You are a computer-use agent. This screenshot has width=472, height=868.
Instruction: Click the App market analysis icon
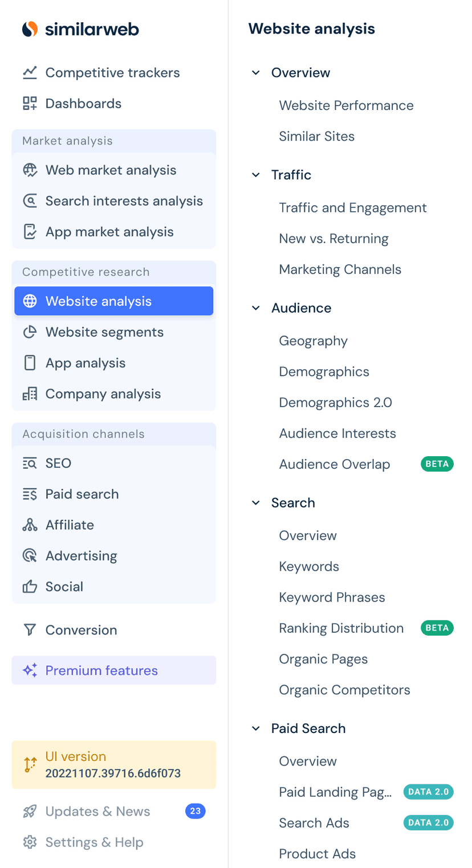[30, 231]
